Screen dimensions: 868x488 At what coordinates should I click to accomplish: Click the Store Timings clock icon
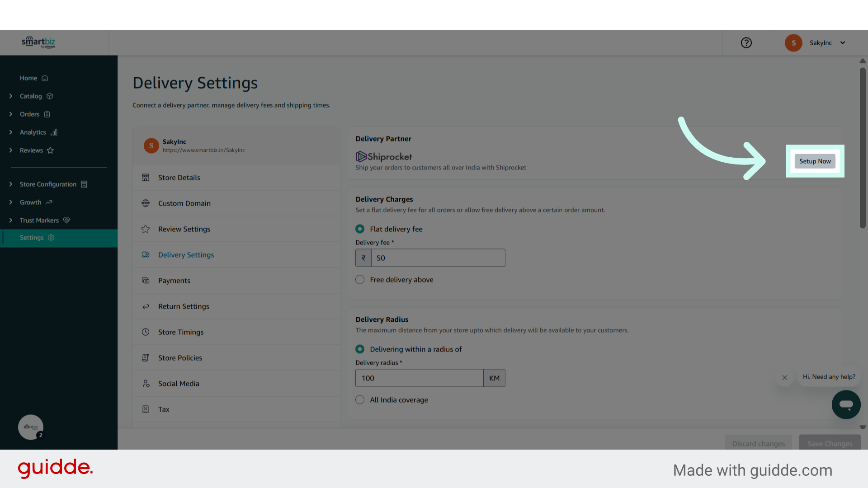point(146,332)
